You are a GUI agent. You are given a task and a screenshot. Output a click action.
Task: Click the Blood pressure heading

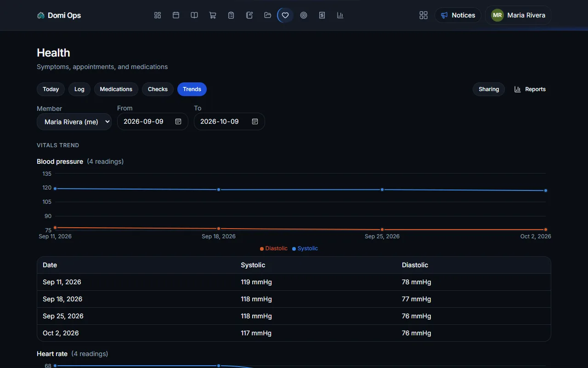click(x=60, y=161)
